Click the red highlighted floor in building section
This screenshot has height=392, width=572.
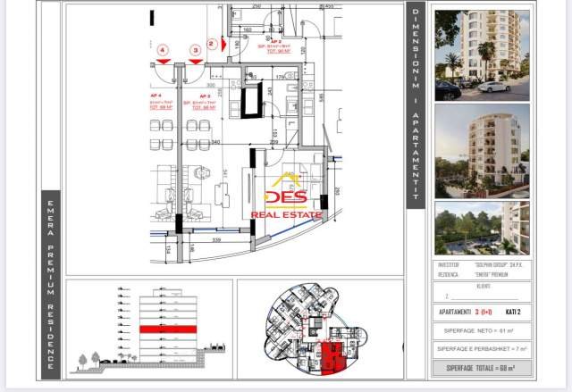tap(168, 329)
